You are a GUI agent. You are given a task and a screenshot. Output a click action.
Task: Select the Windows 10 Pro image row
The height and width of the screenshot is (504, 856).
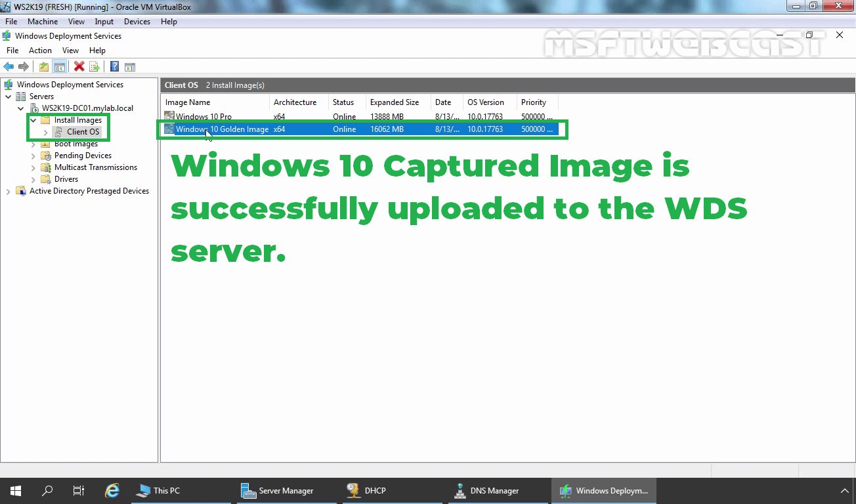pos(203,117)
